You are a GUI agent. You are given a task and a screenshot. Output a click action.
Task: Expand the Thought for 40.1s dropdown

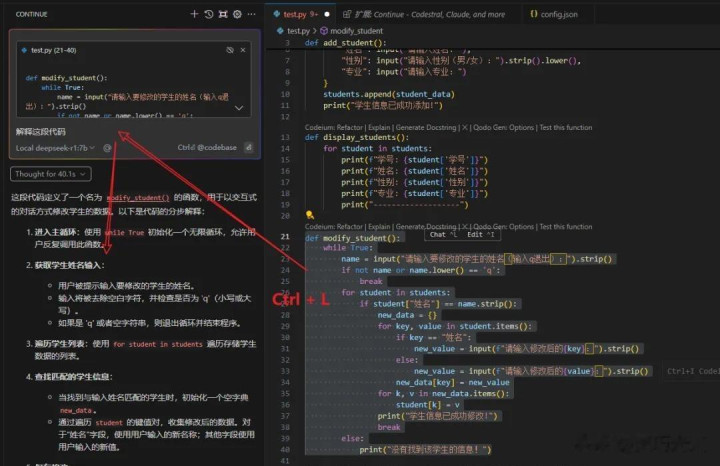click(x=51, y=174)
